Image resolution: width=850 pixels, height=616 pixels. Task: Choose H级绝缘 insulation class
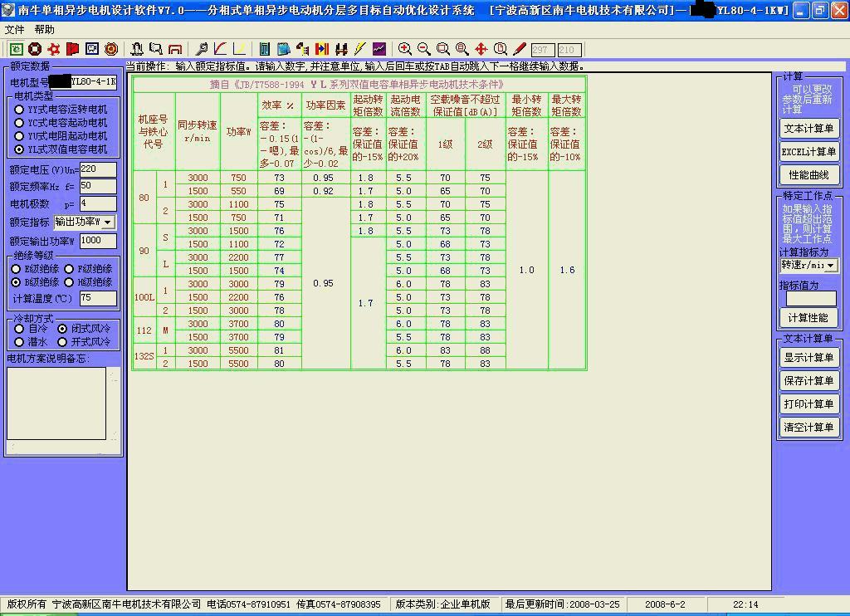[88, 282]
